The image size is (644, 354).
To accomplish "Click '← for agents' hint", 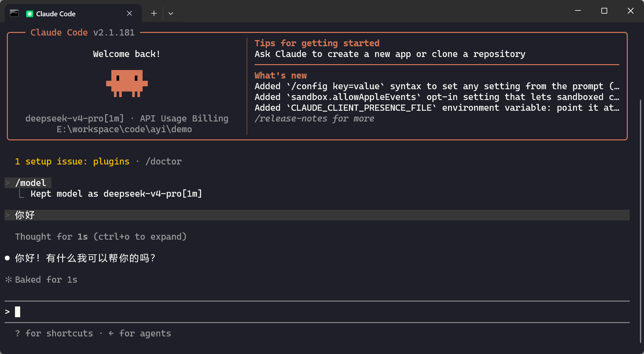I will coord(140,333).
